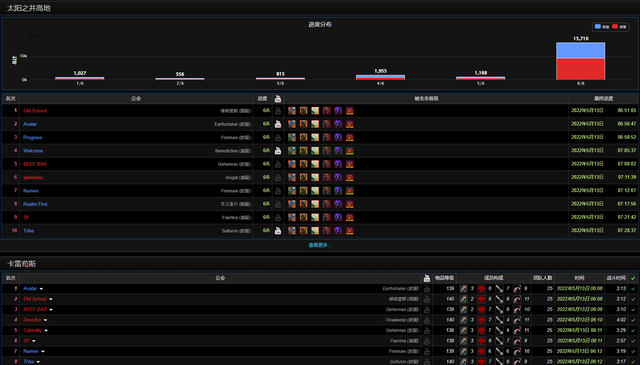The width and height of the screenshot is (640, 365).
Task: Click last boss icon in Progress row
Action: (349, 137)
